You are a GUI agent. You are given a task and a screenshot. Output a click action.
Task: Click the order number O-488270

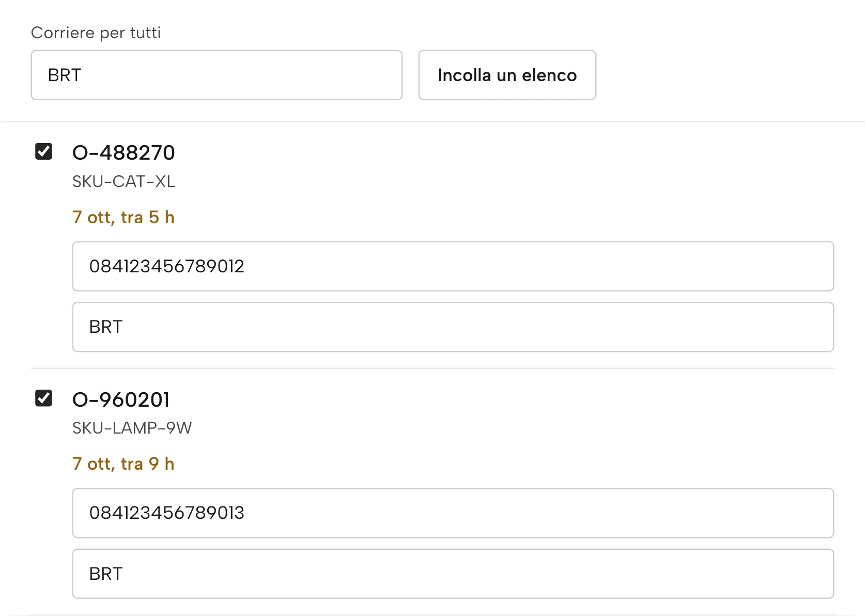[123, 152]
